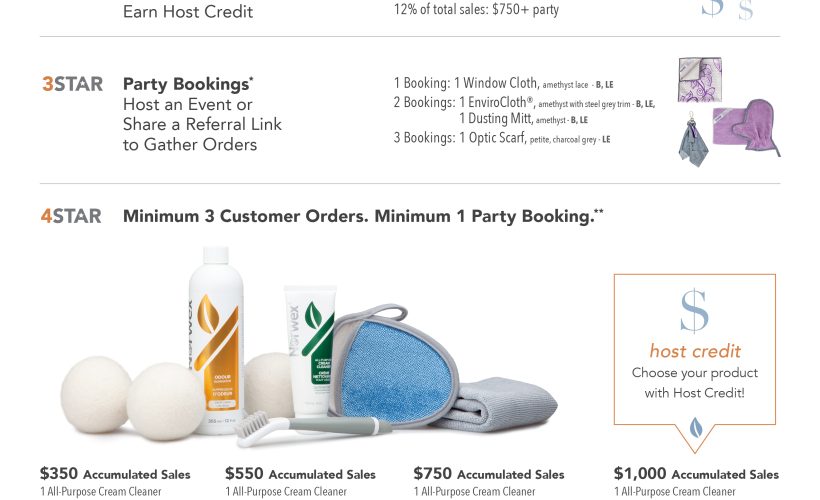Image resolution: width=820 pixels, height=500 pixels.
Task: Click the 4STAR label
Action: 71,216
